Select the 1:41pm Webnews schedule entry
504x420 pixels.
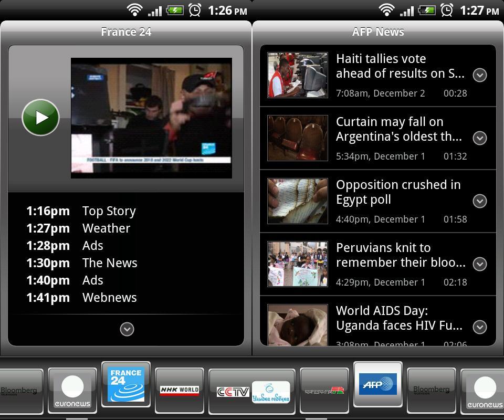coord(81,298)
